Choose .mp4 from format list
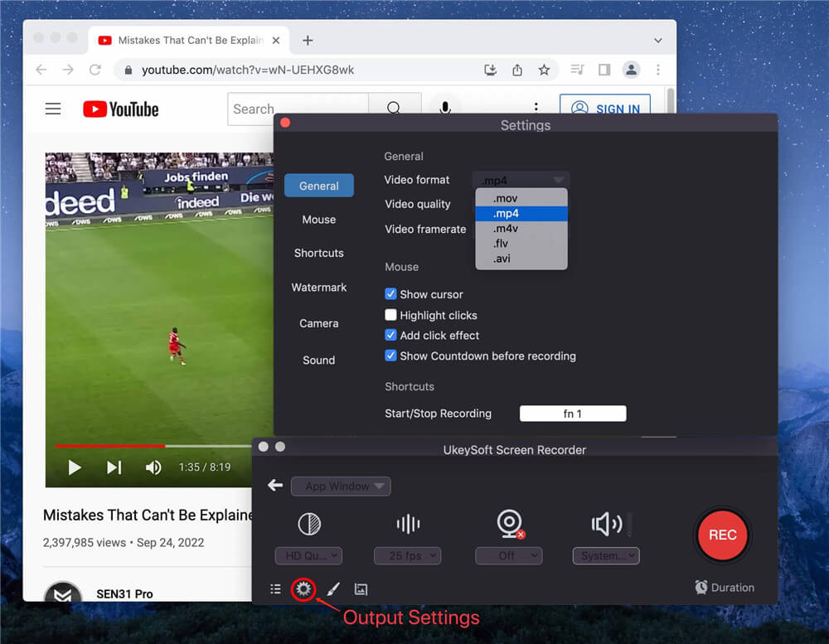 point(521,213)
